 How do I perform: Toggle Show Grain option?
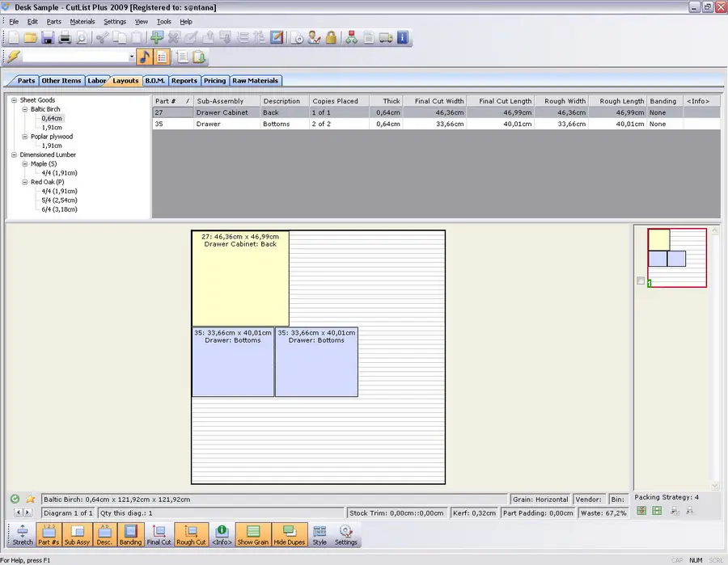click(253, 535)
